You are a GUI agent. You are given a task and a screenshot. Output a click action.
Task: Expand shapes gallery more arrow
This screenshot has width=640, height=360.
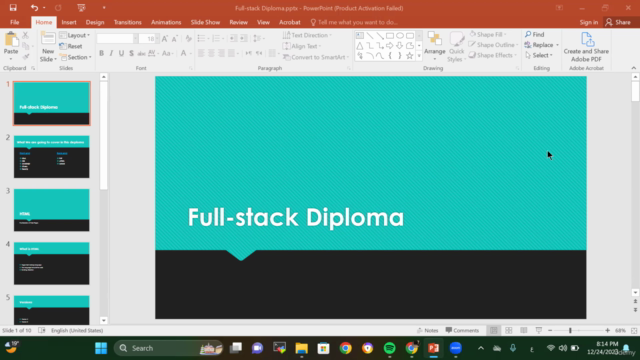pos(419,56)
